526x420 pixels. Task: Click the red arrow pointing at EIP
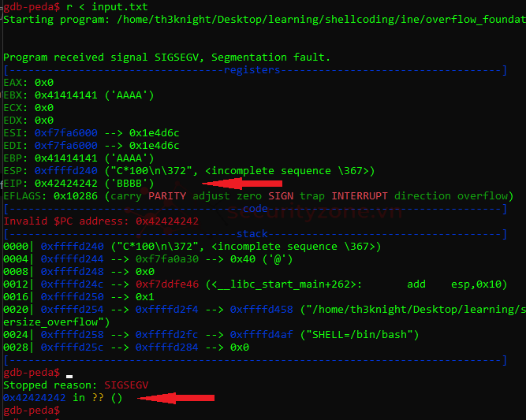click(242, 184)
